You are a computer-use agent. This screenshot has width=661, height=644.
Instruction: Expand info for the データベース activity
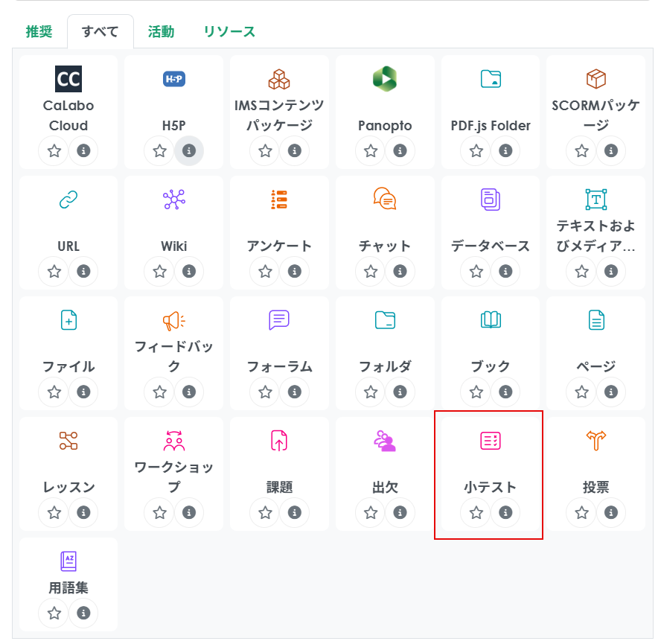tap(505, 271)
